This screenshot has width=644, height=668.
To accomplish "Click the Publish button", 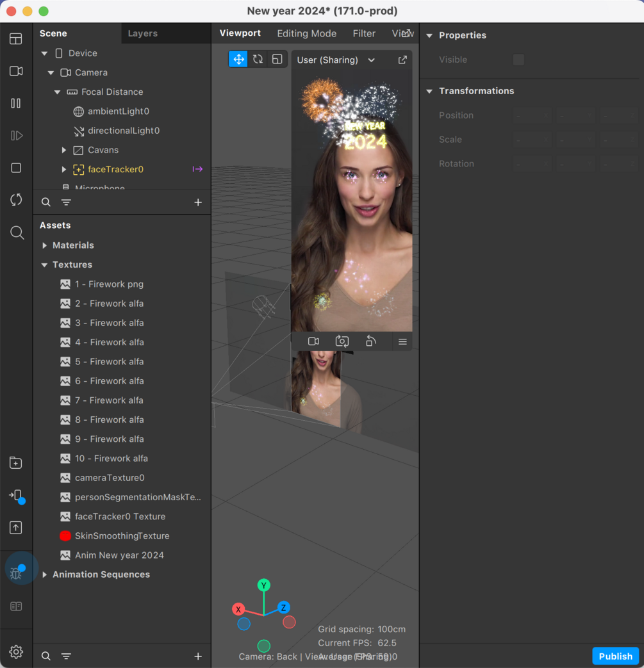I will [x=615, y=656].
